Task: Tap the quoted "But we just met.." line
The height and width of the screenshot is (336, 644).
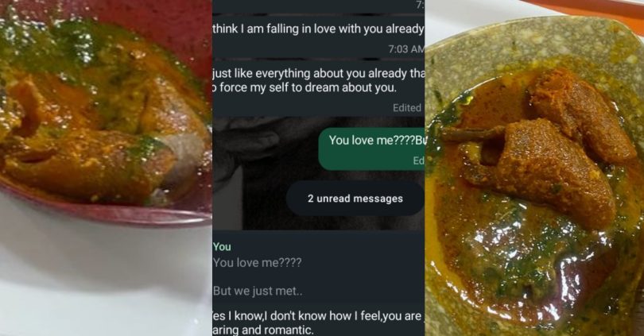Action: (x=258, y=291)
